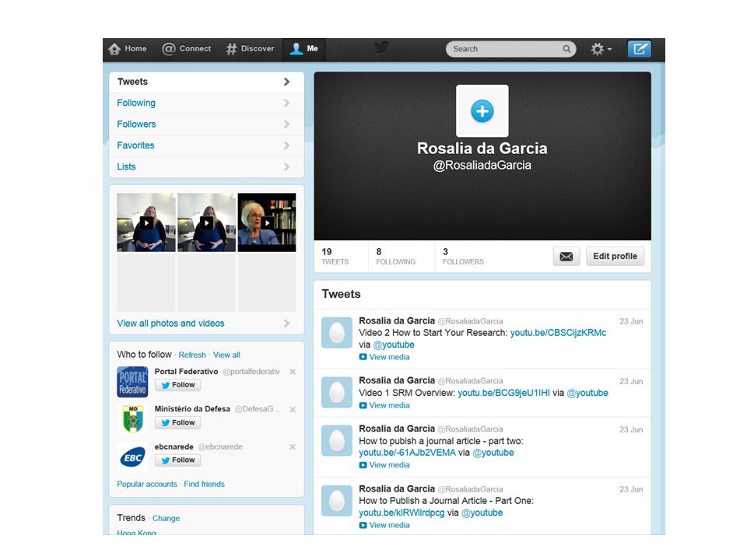Dismiss the ebcnarede suggestion

pyautogui.click(x=293, y=446)
